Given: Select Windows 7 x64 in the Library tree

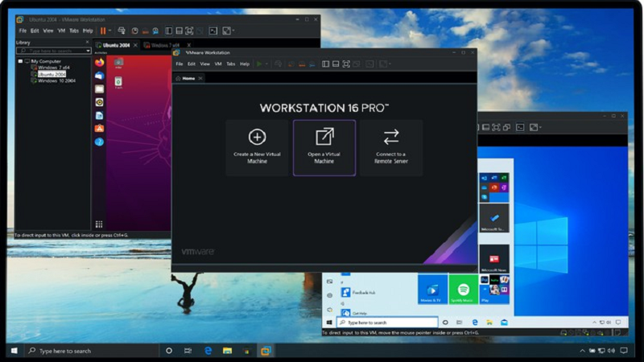Looking at the screenshot, I should pyautogui.click(x=55, y=67).
